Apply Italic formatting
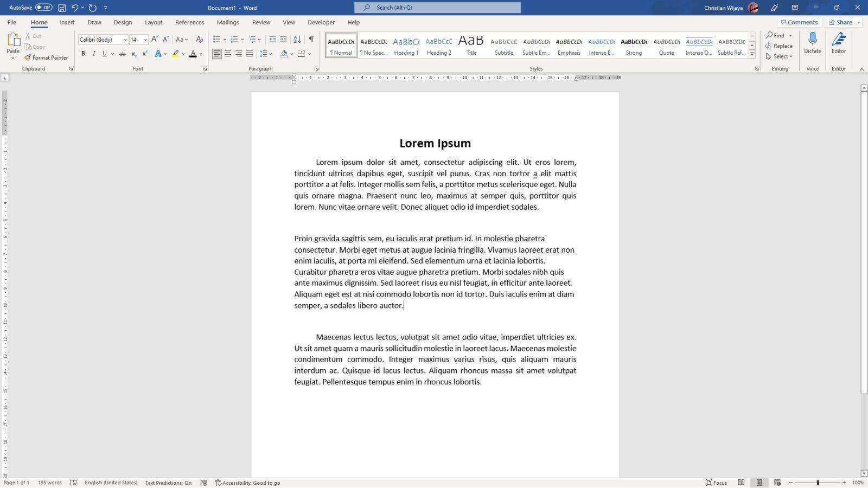 click(x=93, y=53)
